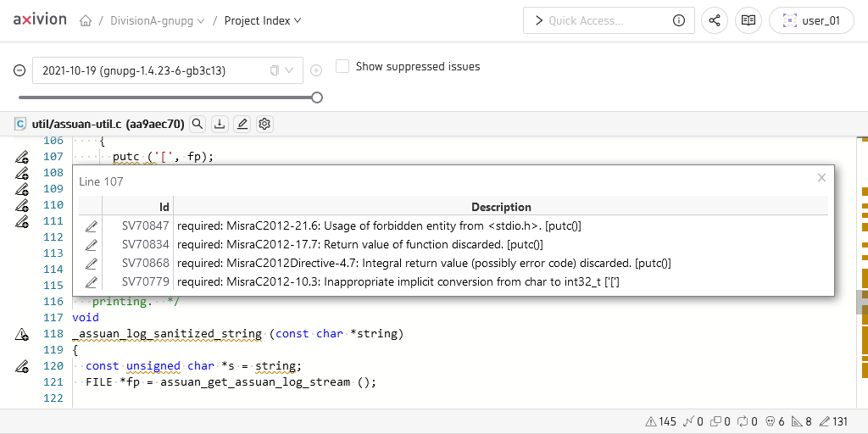
Task: Click the warning marker on line 118
Action: 21,334
